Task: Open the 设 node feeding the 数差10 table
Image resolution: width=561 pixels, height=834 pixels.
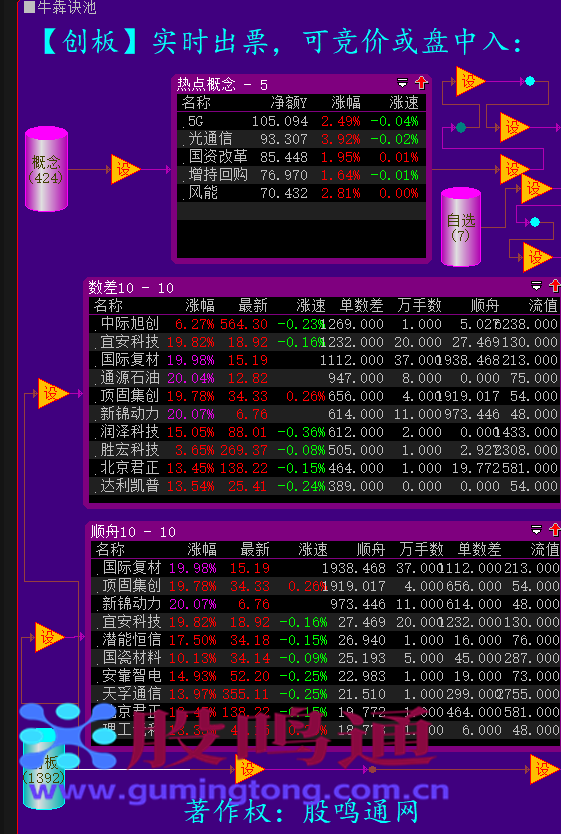Action: point(53,394)
